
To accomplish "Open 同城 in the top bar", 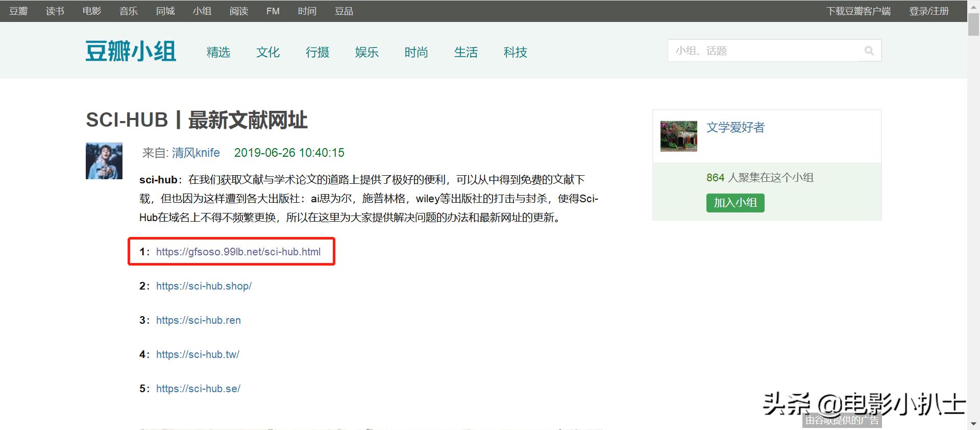I will point(165,11).
